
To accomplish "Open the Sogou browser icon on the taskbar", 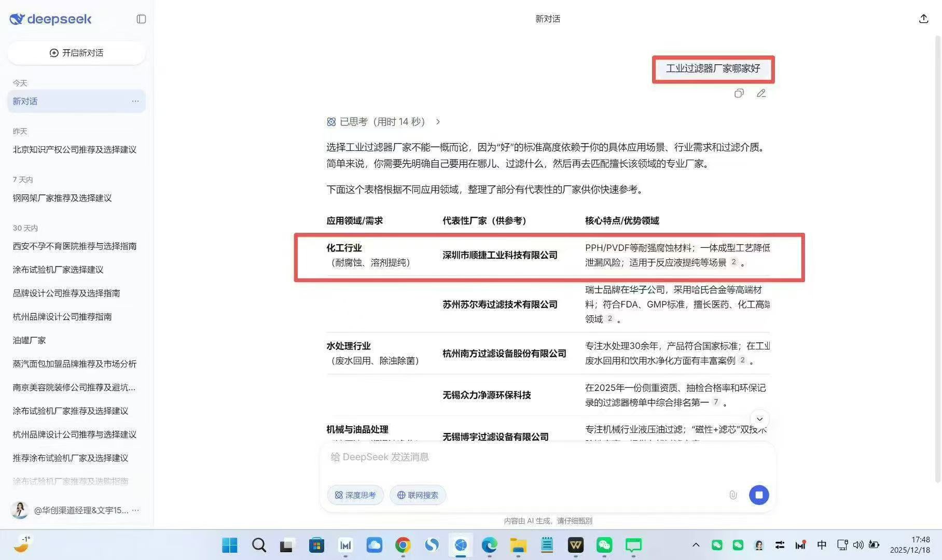I will point(432,545).
